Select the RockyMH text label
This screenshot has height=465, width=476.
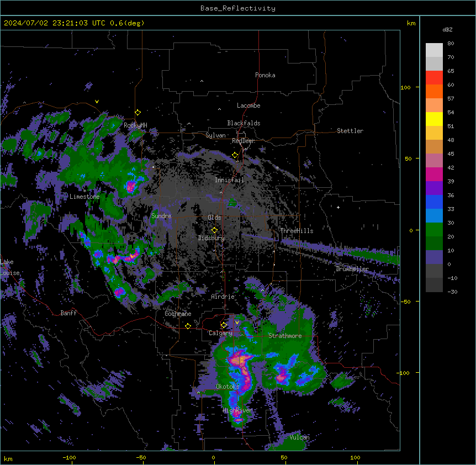(x=135, y=125)
